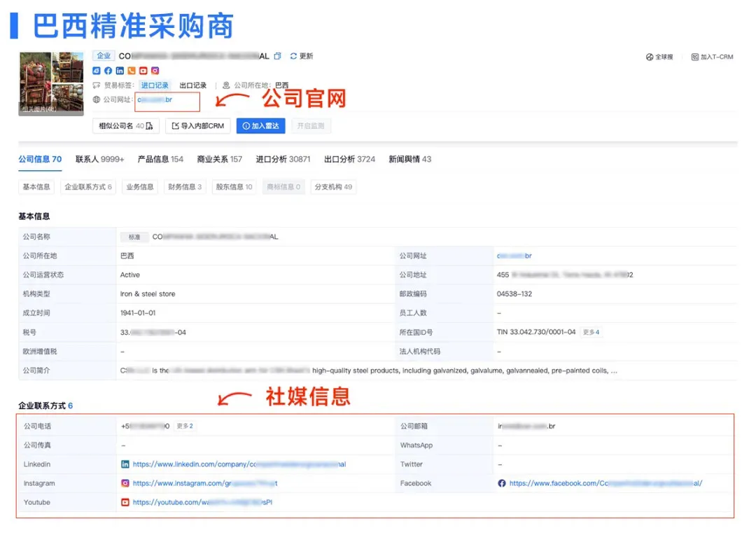The image size is (756, 533).
Task: Expand 更多2 to show more phone numbers
Action: point(185,425)
